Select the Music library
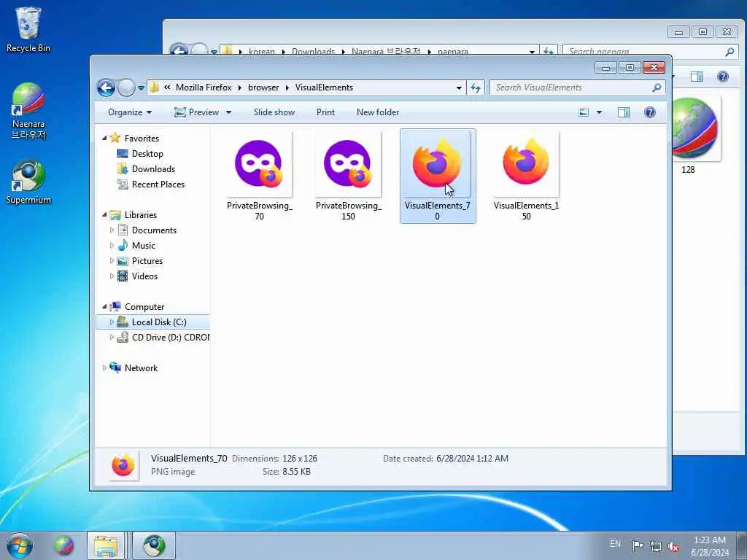747x560 pixels. tap(143, 246)
